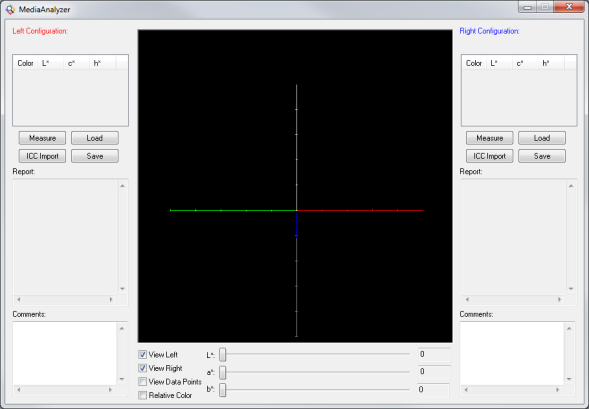Click inside the left Comments text box
Image resolution: width=589 pixels, height=409 pixels.
65,353
